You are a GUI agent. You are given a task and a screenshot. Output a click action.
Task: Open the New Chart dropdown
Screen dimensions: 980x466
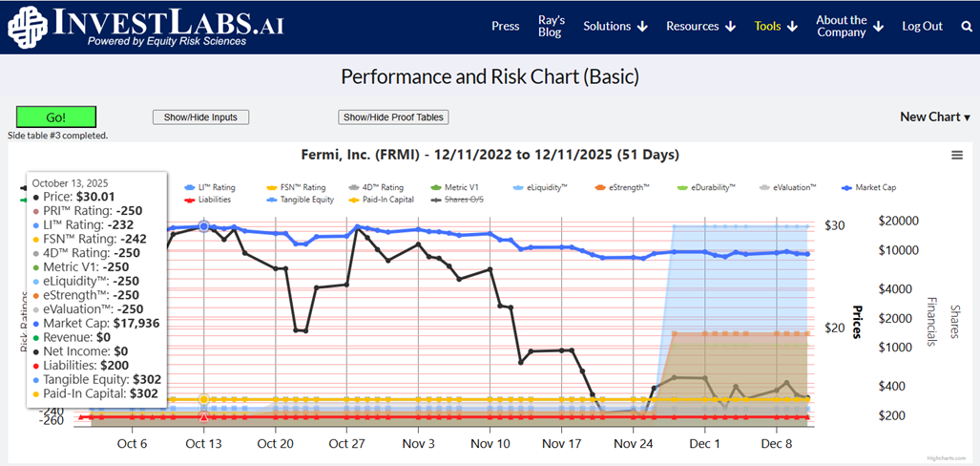click(934, 116)
